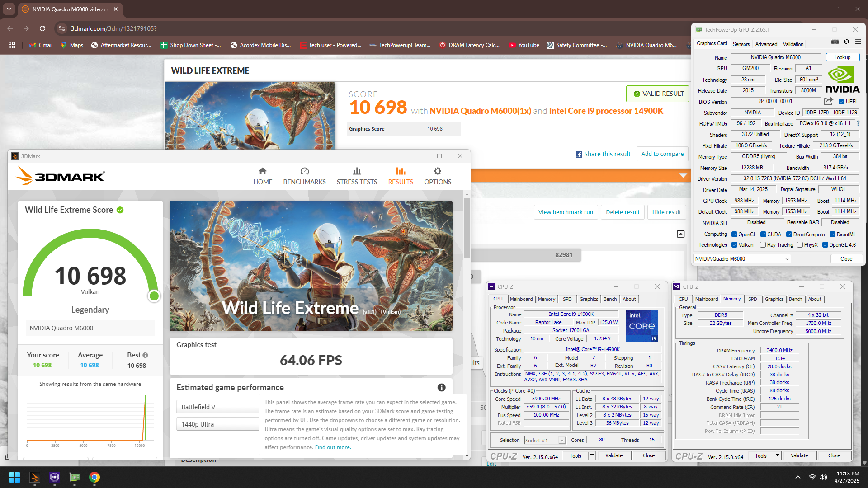Click GPU-Z refresh icon
The image size is (868, 488).
[846, 42]
